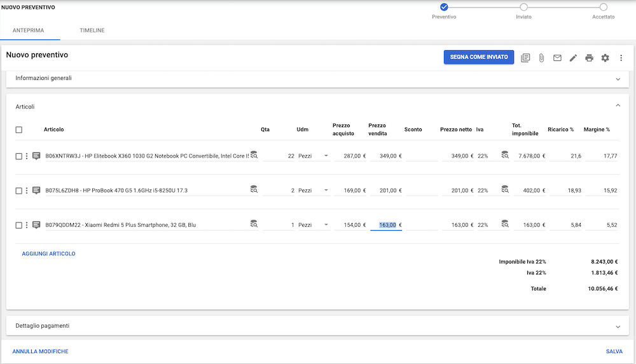The width and height of the screenshot is (636, 364).
Task: Expand the Informazioni generali section
Action: pos(618,79)
